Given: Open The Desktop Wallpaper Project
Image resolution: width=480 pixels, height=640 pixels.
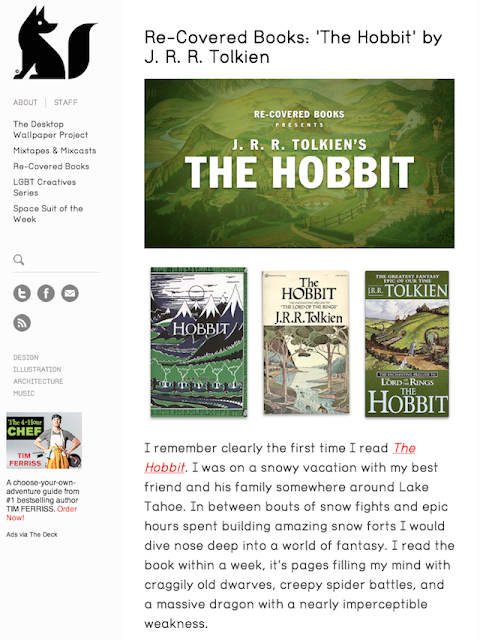Looking at the screenshot, I should coord(51,129).
